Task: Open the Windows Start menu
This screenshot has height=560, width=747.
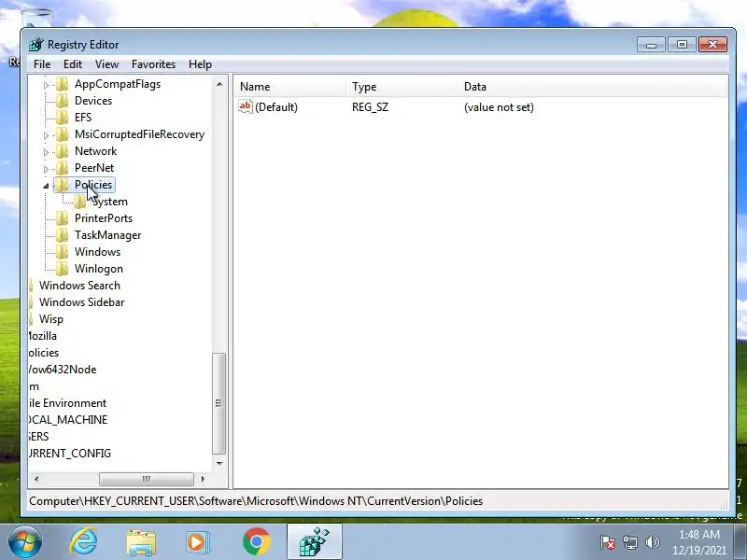Action: pyautogui.click(x=25, y=542)
